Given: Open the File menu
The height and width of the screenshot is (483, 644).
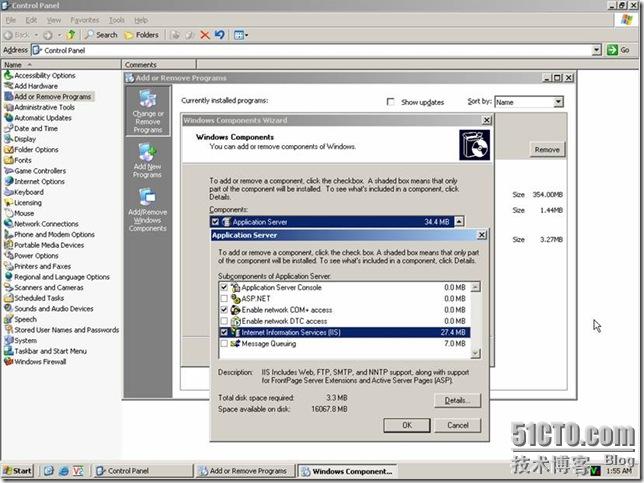Looking at the screenshot, I should point(11,20).
